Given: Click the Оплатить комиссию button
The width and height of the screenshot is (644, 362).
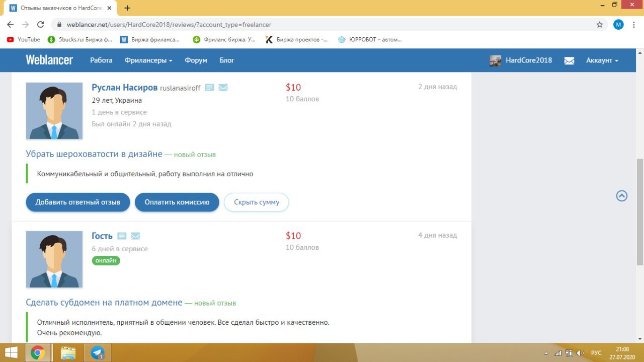Looking at the screenshot, I should (x=177, y=202).
